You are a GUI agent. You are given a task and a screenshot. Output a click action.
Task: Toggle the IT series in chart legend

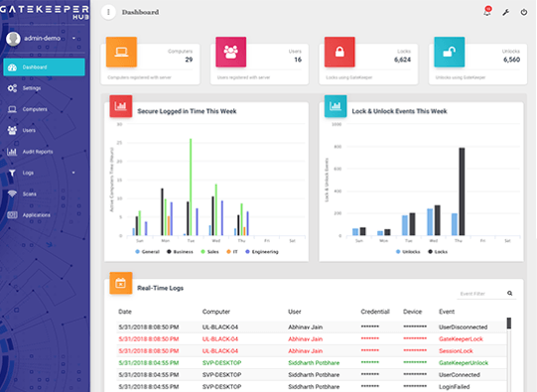click(x=232, y=252)
